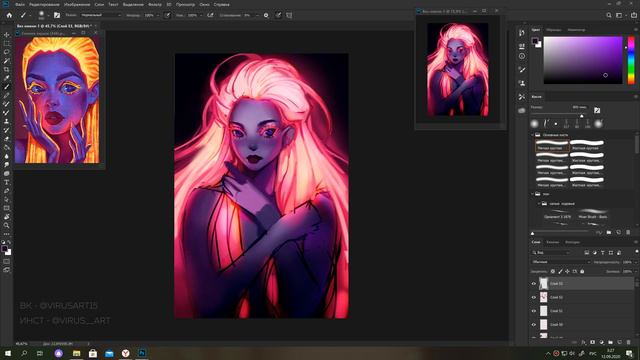Select the Blur tool

pyautogui.click(x=7, y=156)
